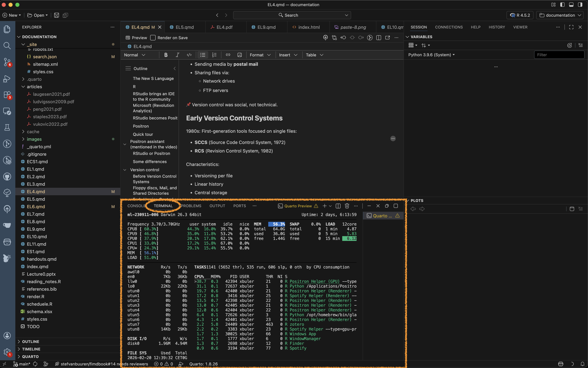Expand the cache folder
The image size is (588, 368).
33,132
